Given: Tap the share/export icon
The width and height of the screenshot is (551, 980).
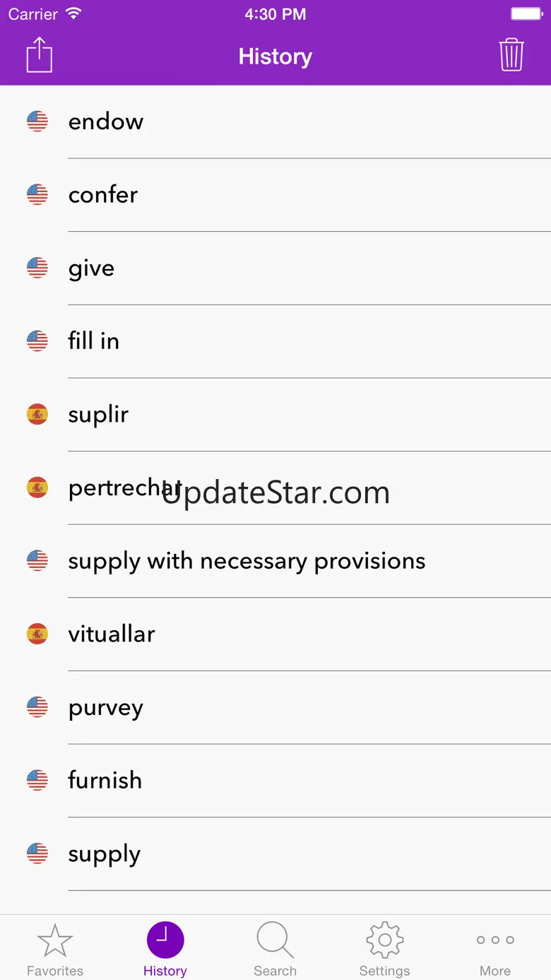Looking at the screenshot, I should coord(40,55).
